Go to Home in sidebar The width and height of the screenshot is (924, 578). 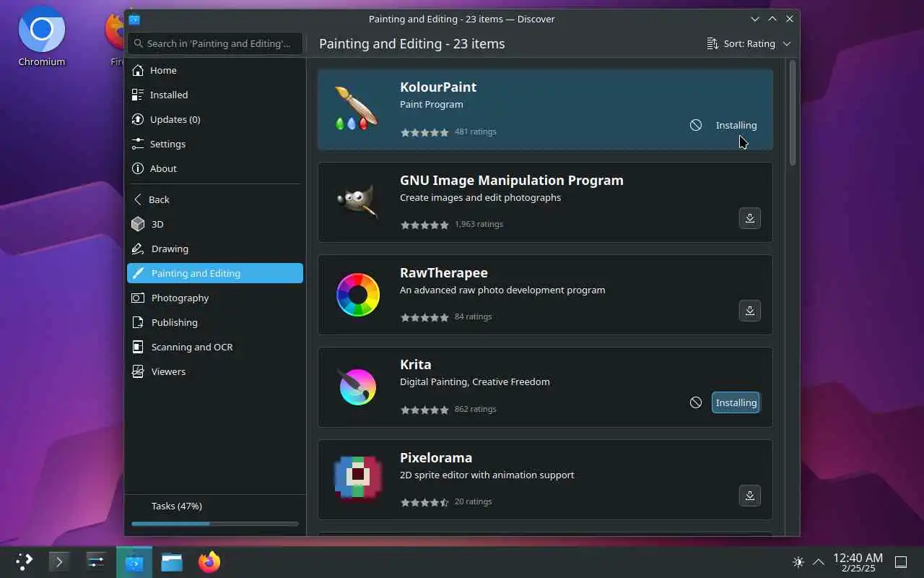(215, 70)
